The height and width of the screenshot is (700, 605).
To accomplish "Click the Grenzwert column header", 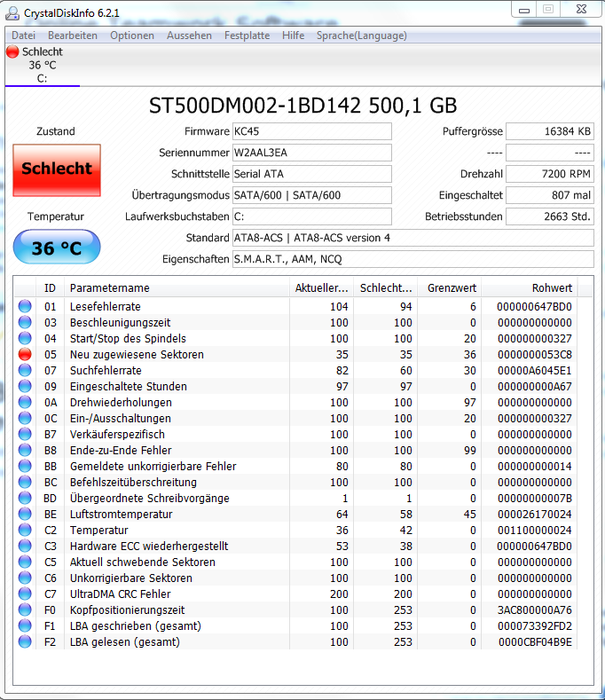I will tap(450, 288).
